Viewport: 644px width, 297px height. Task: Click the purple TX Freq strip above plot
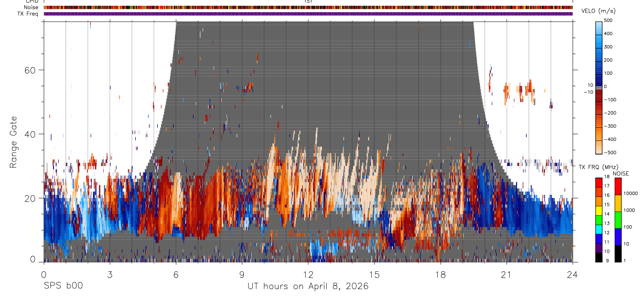click(308, 14)
